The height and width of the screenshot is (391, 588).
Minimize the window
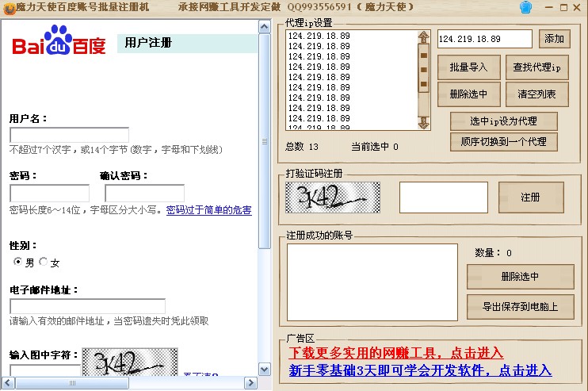[549, 7]
